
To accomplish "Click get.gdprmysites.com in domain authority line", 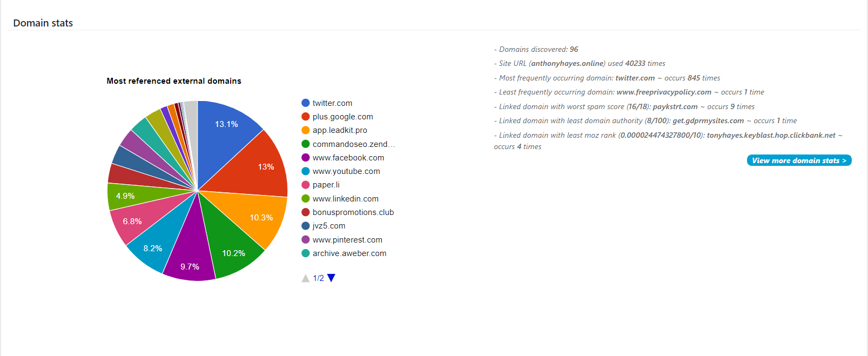I will (708, 120).
